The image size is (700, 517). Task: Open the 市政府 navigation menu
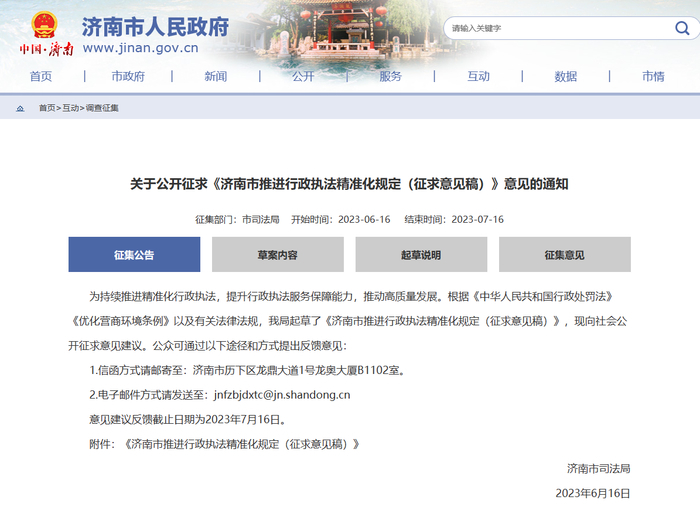click(x=128, y=76)
